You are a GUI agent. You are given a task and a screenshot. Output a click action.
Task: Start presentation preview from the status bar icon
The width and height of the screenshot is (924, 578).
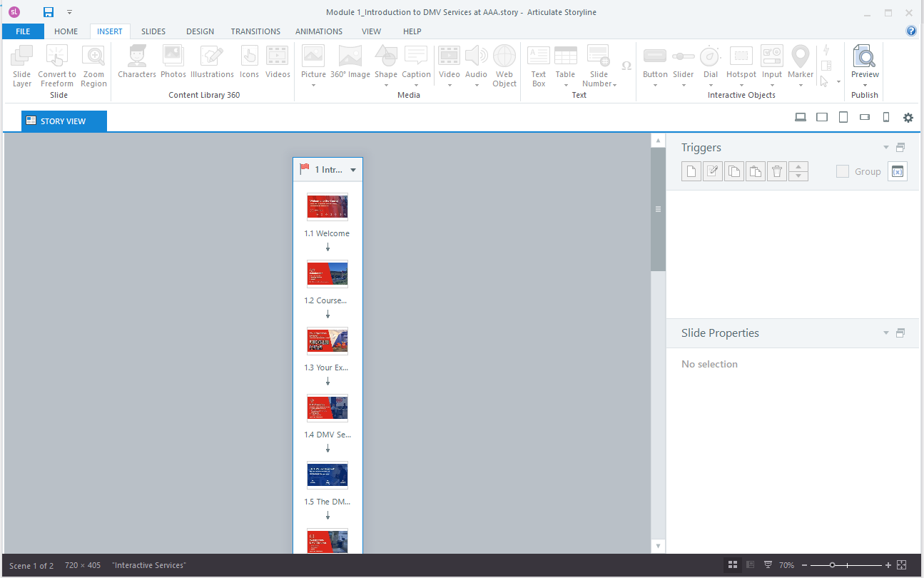[x=768, y=565]
